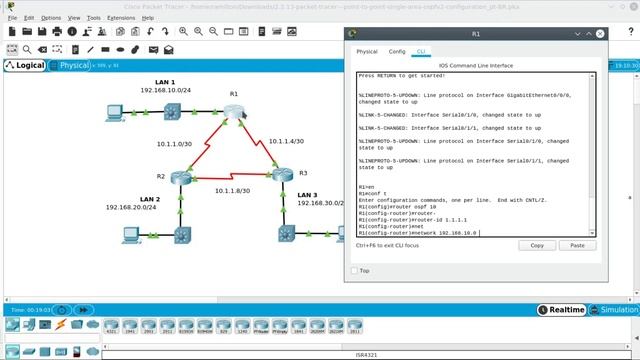Draw an ellipse with the ellipse tool
Image resolution: width=640 pixels, height=360 pixels.
pos(120,49)
